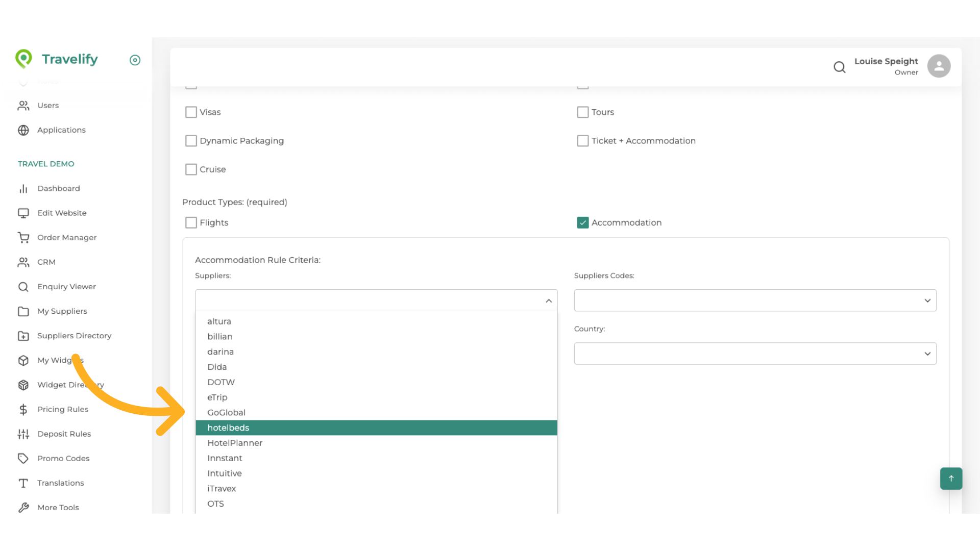The width and height of the screenshot is (980, 551).
Task: Collapse the Suppliers dropdown list
Action: coord(549,300)
